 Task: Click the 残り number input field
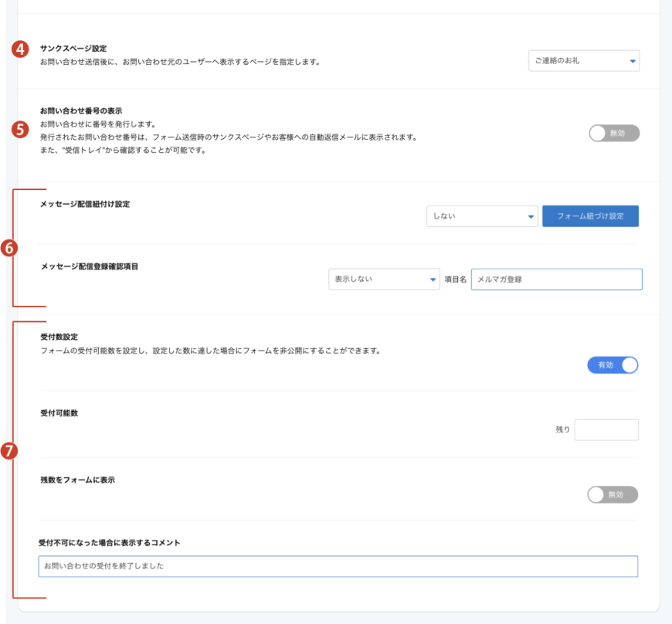coord(606,429)
